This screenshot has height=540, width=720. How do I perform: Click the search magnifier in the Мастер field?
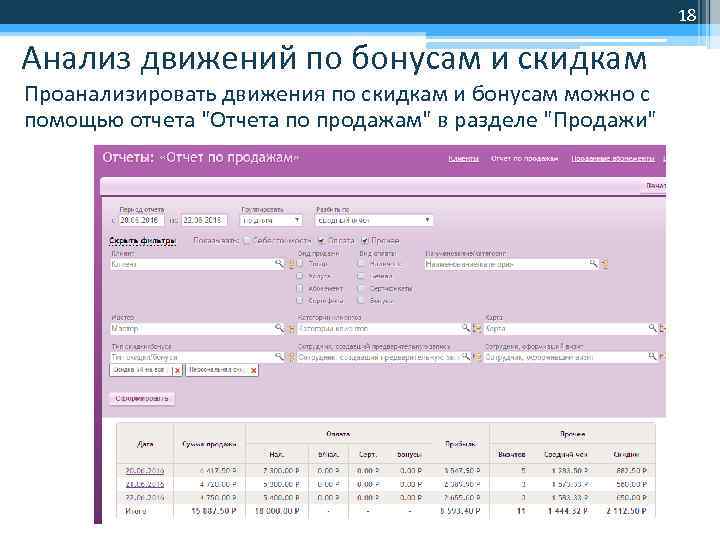point(279,328)
